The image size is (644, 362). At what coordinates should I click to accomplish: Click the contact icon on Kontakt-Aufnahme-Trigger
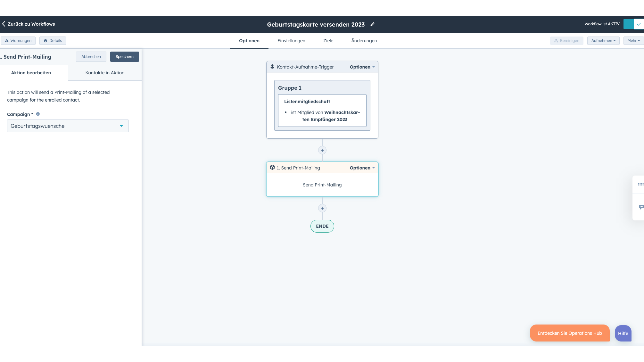pyautogui.click(x=272, y=67)
